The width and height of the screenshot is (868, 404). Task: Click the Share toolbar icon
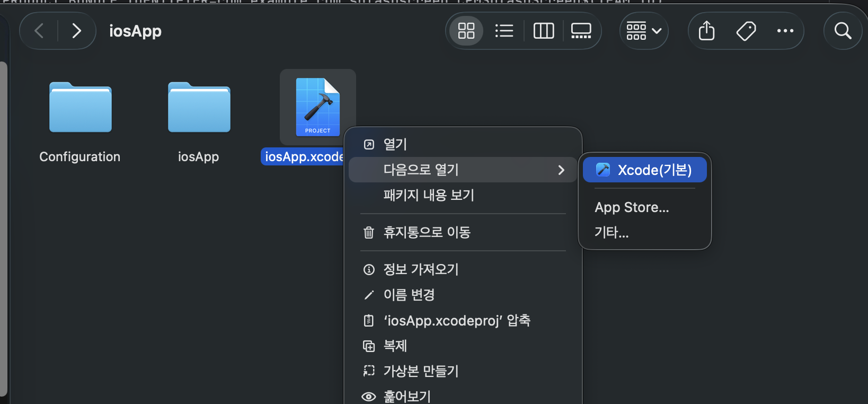tap(706, 31)
